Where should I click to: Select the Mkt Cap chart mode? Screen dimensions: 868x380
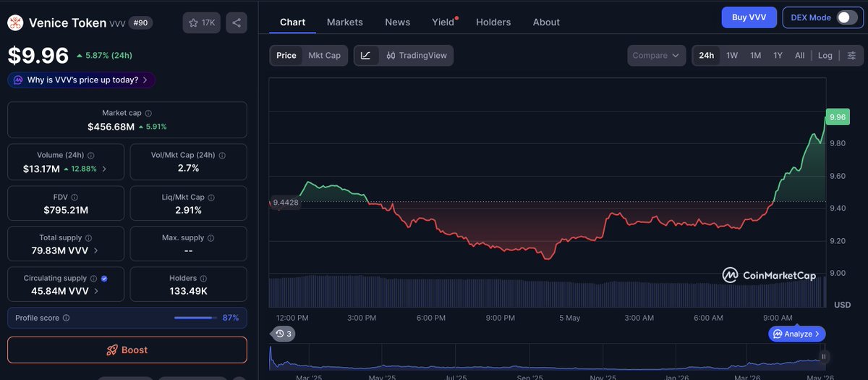pyautogui.click(x=324, y=56)
